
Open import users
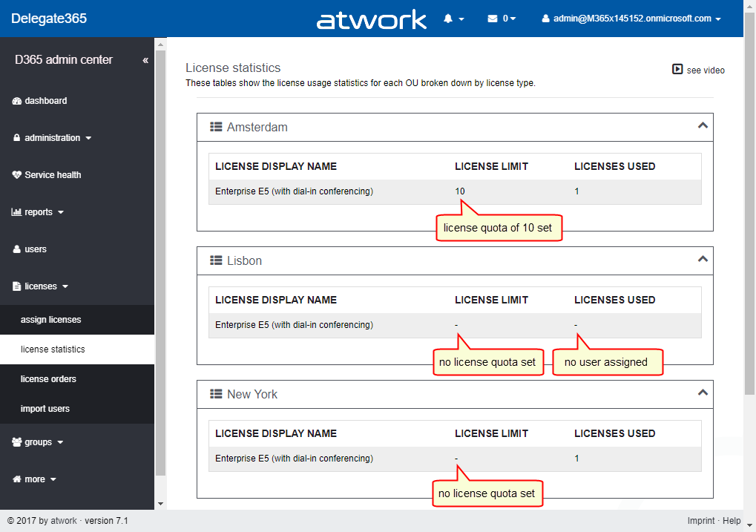45,409
